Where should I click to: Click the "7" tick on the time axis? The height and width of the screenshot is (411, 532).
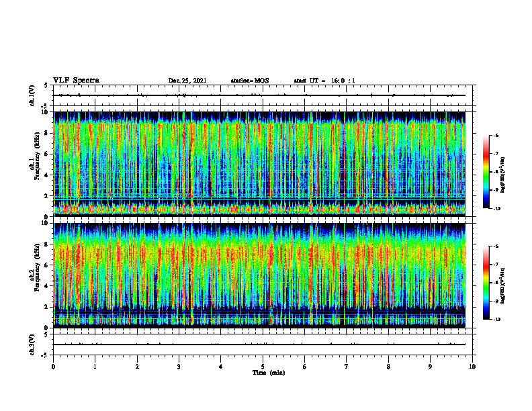tap(347, 367)
